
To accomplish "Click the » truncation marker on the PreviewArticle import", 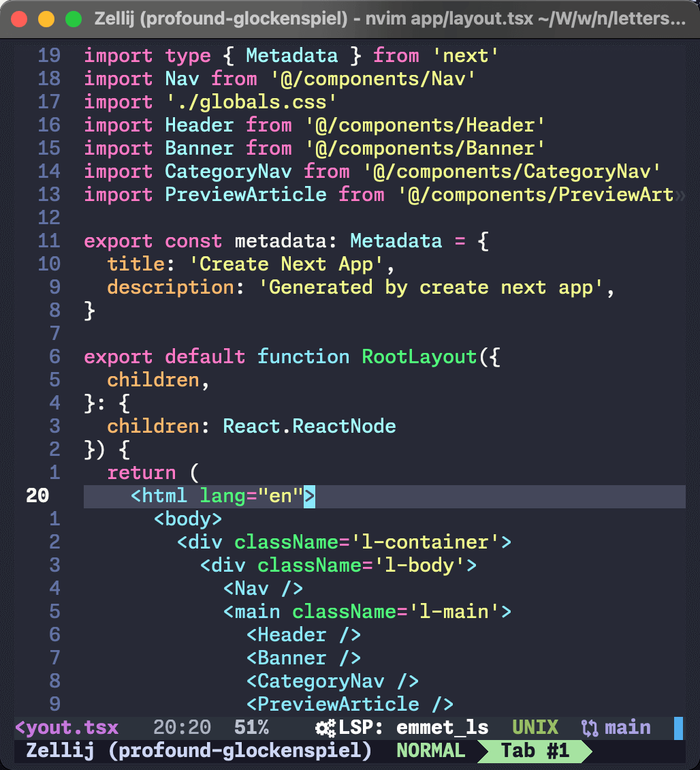I will [x=679, y=195].
